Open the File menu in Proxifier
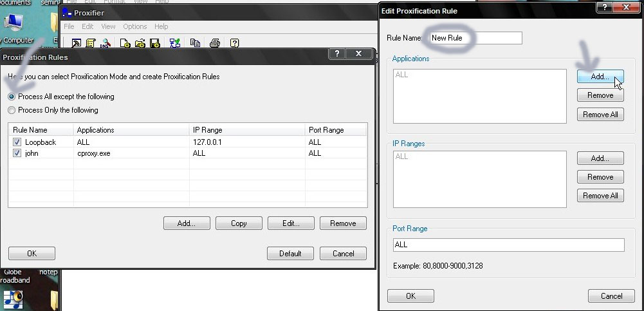The width and height of the screenshot is (644, 311). point(69,26)
